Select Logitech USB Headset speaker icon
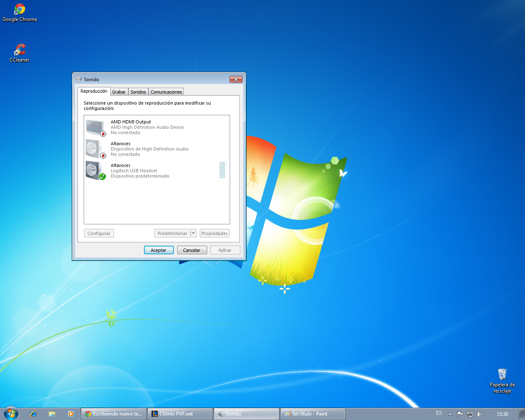 [96, 171]
